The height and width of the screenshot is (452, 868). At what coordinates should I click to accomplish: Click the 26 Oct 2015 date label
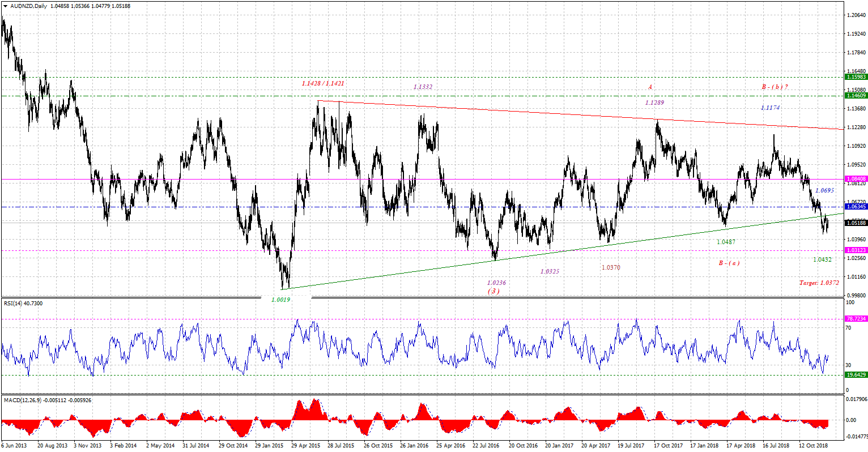point(378,446)
